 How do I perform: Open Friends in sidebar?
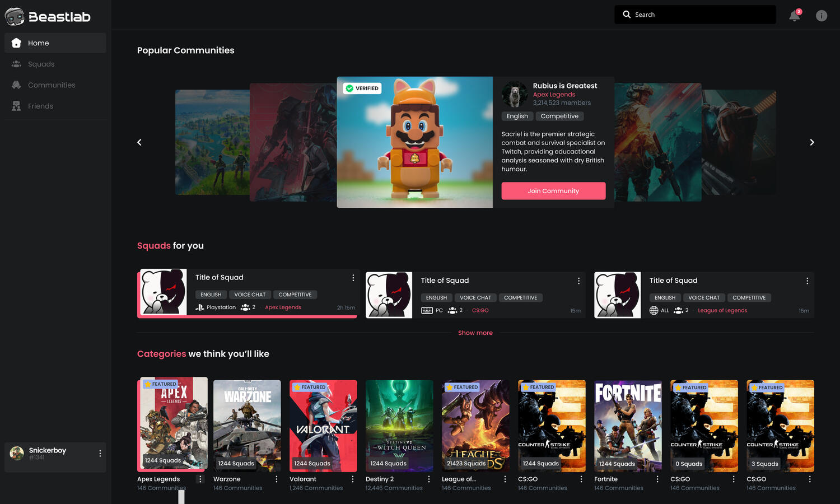click(x=55, y=106)
